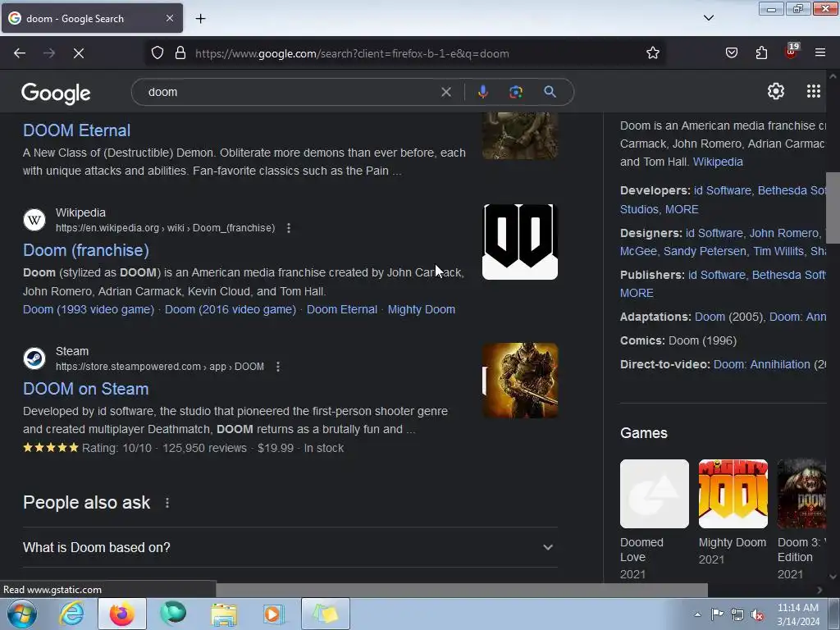
Task: Open the network tray icon
Action: click(737, 614)
